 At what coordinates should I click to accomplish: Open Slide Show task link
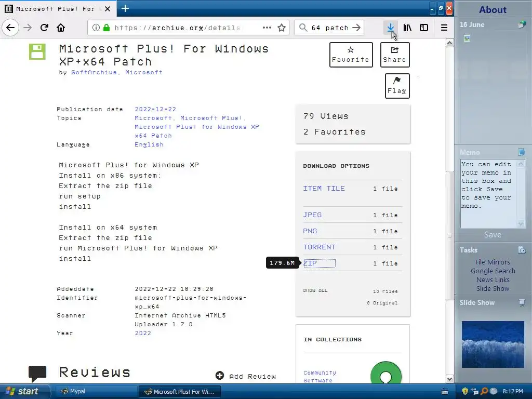pyautogui.click(x=493, y=288)
